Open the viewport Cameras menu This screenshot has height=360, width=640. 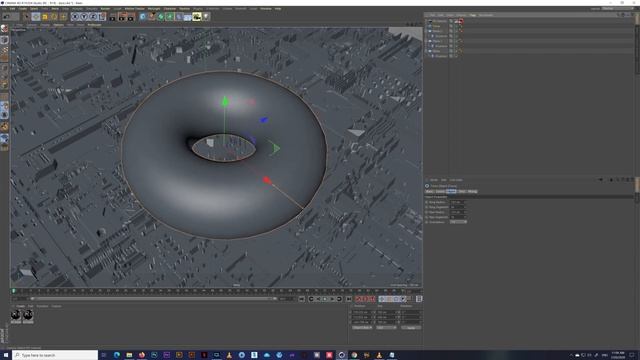pos(31,25)
